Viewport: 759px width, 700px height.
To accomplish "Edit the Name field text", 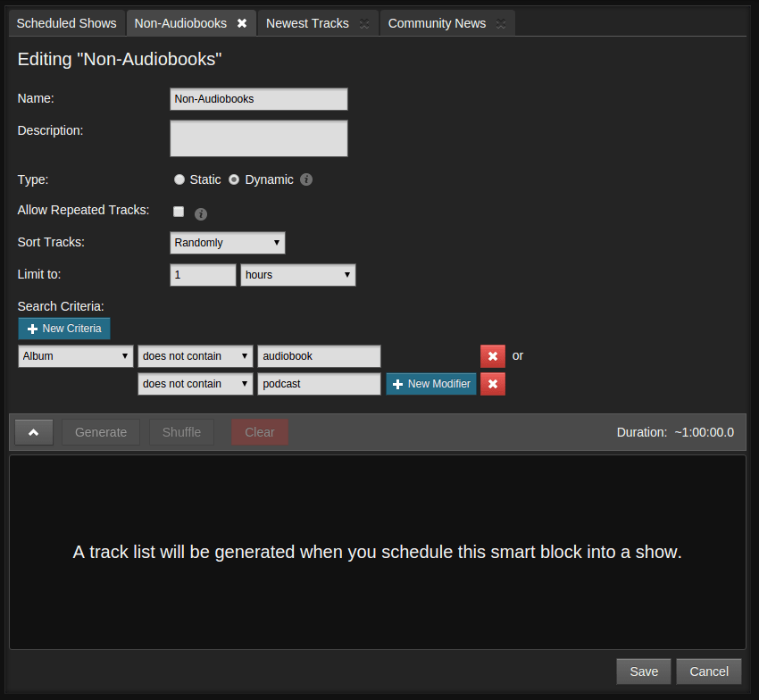I will tap(258, 98).
